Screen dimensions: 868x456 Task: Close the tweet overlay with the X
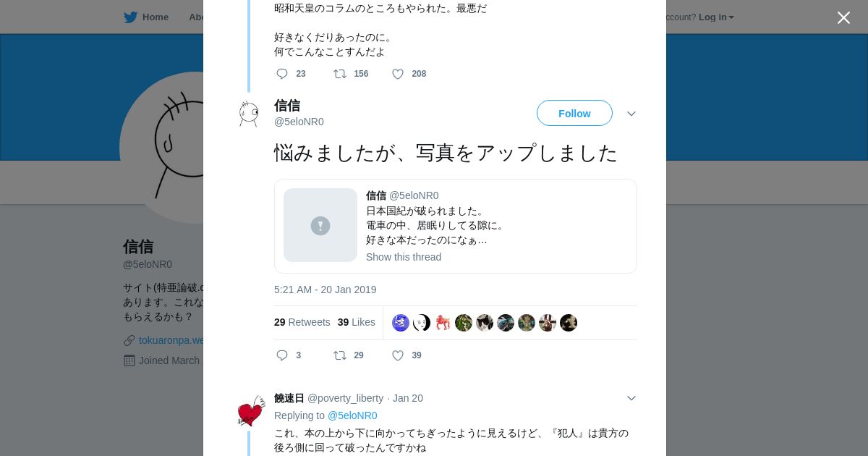tap(843, 17)
